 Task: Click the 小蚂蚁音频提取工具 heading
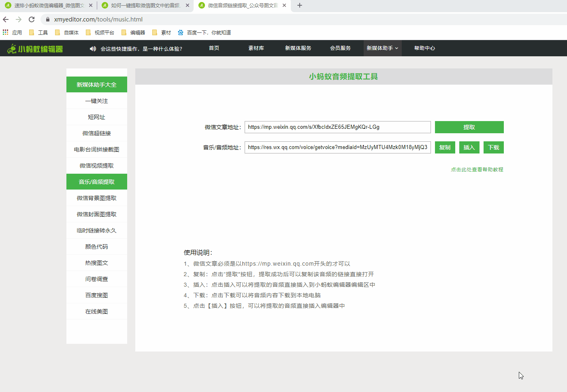[343, 77]
